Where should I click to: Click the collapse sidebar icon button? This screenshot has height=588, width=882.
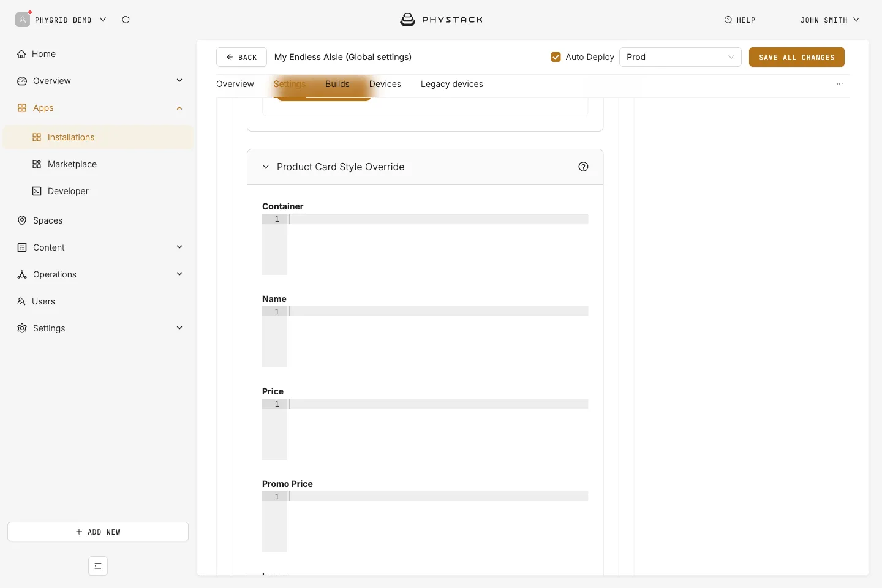coord(98,566)
